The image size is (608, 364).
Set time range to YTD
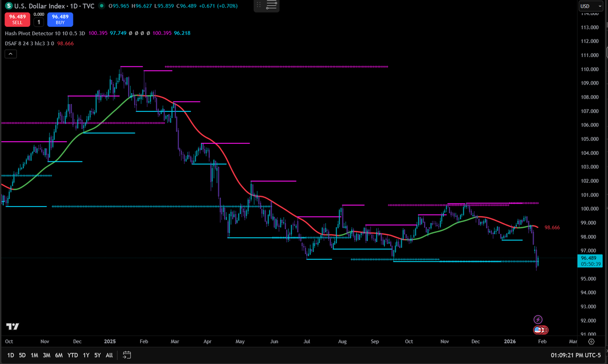pos(72,355)
